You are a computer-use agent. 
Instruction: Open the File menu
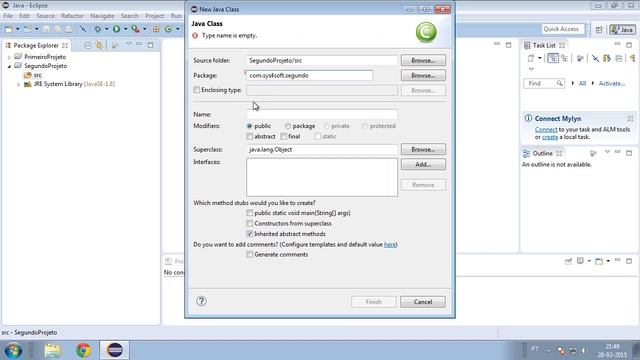point(8,16)
